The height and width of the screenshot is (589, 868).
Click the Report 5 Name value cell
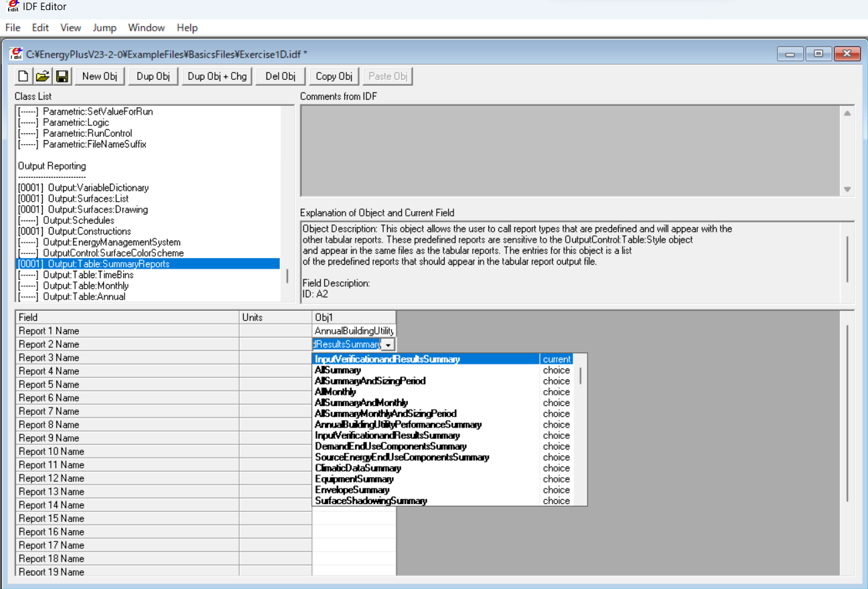pyautogui.click(x=354, y=384)
